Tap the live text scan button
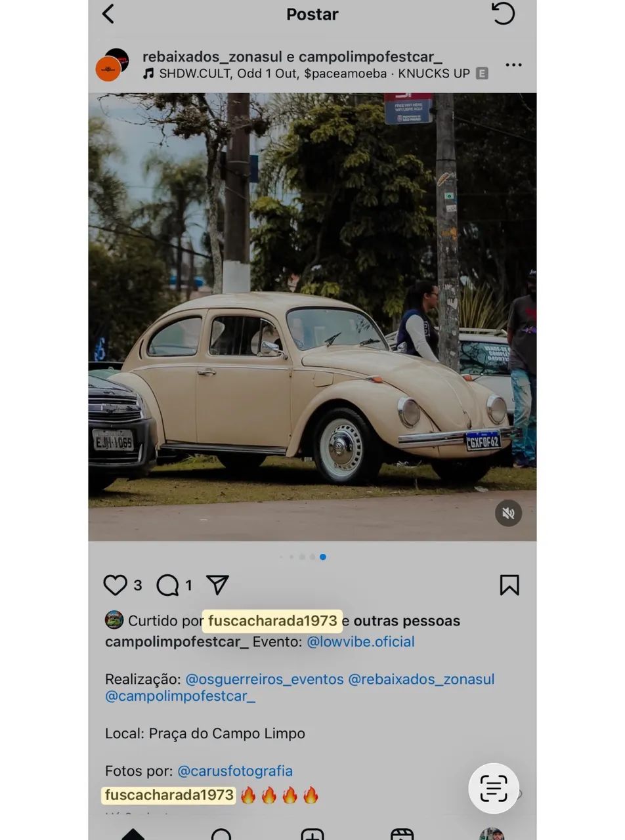625x840 pixels. [494, 788]
